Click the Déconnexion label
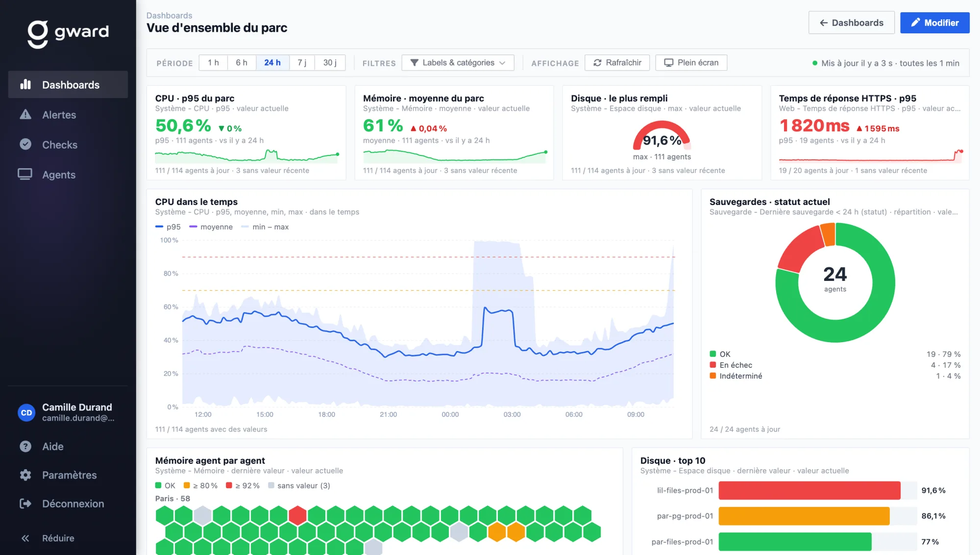This screenshot has height=555, width=980. tap(73, 504)
